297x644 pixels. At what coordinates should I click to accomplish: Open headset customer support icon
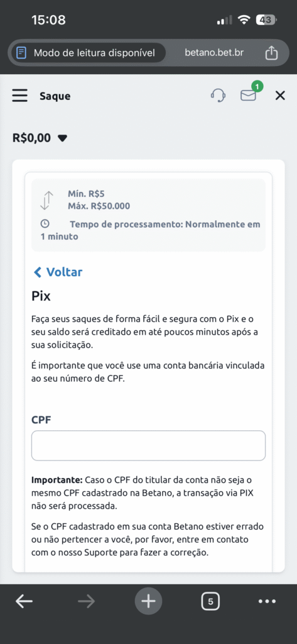pyautogui.click(x=218, y=96)
